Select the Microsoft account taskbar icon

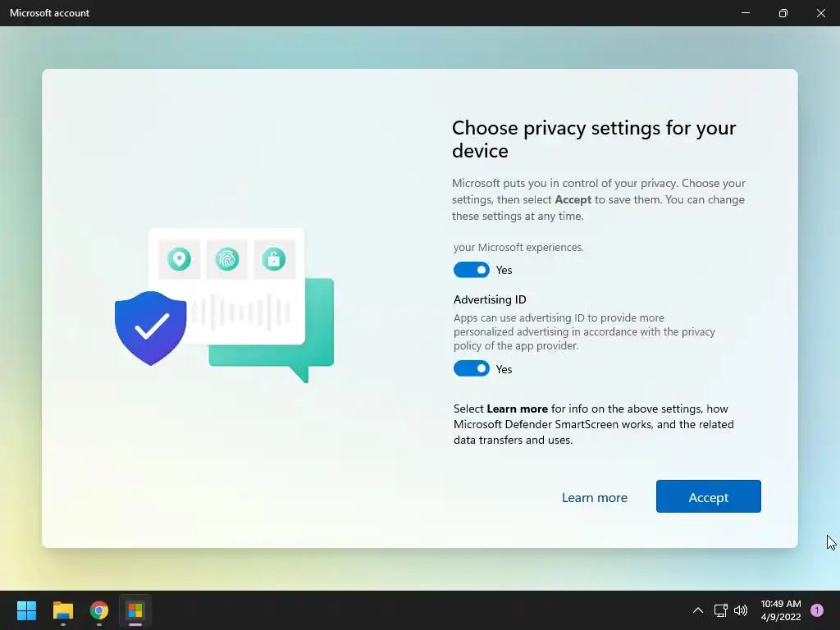pyautogui.click(x=135, y=610)
